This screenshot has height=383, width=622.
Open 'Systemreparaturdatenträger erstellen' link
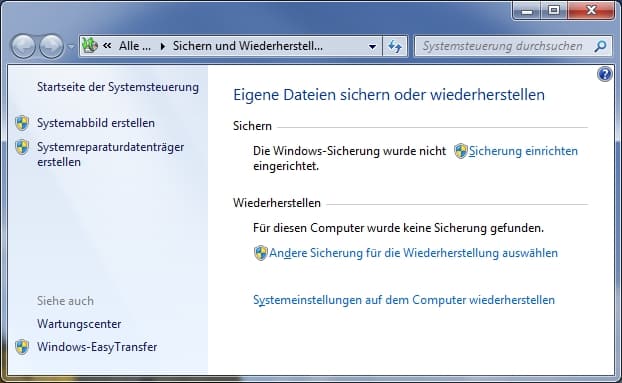coord(110,154)
